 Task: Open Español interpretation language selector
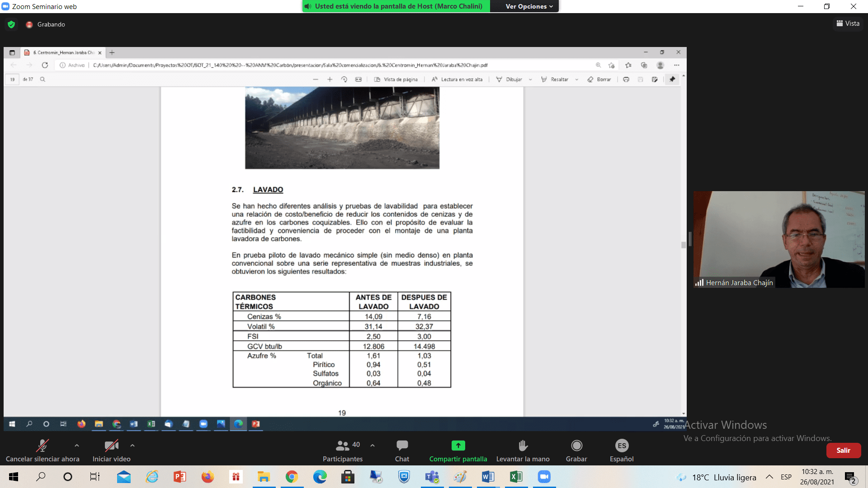[x=622, y=451]
